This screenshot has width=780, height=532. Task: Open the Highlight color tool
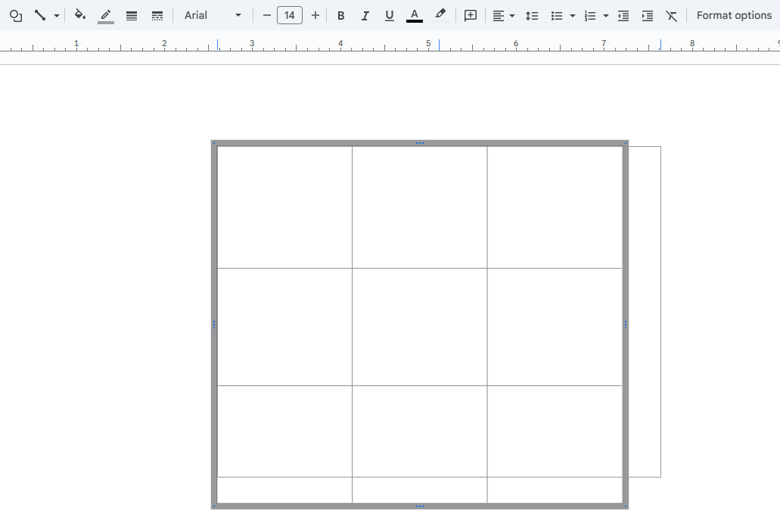441,15
